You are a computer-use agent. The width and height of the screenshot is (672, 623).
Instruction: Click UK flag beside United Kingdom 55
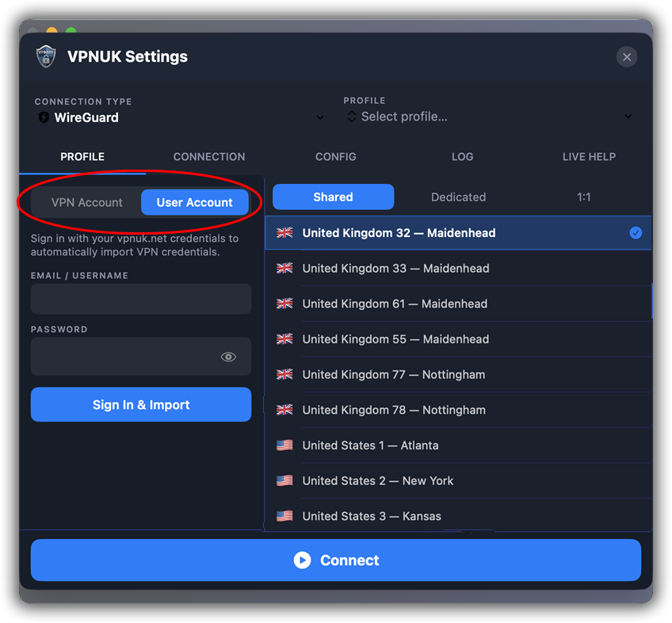[284, 339]
